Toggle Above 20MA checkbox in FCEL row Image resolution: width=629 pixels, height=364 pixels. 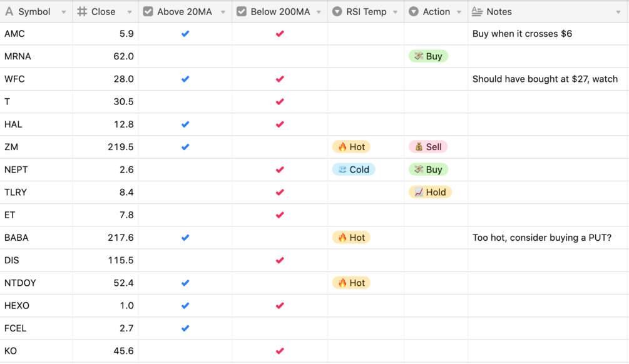[185, 328]
